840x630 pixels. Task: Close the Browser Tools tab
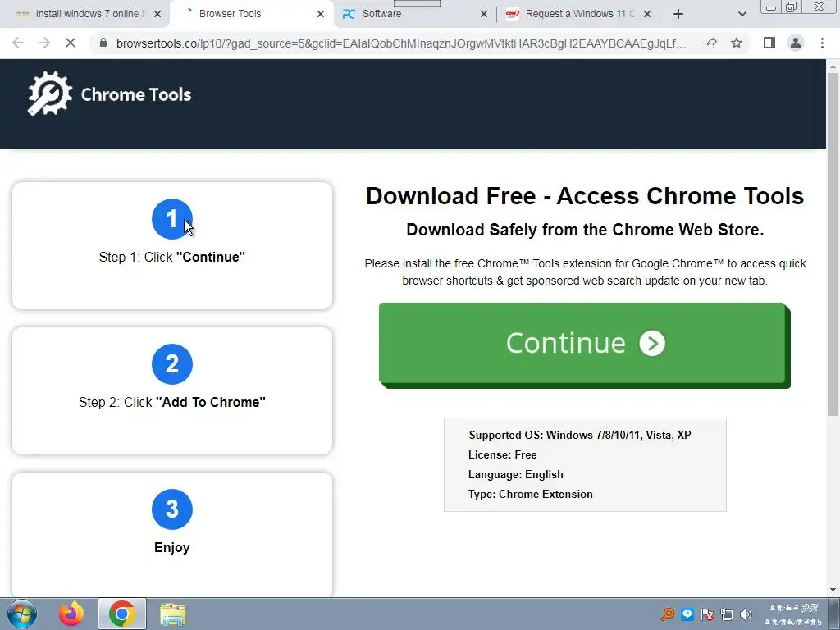[321, 14]
